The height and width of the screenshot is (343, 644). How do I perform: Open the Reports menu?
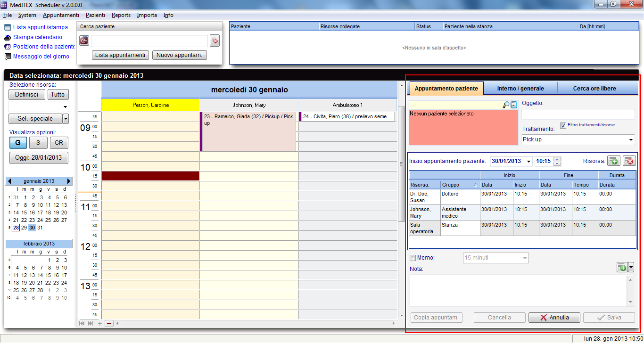[x=121, y=15]
